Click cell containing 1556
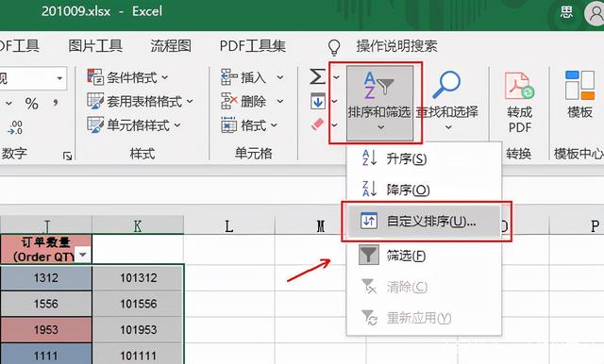 [x=46, y=304]
